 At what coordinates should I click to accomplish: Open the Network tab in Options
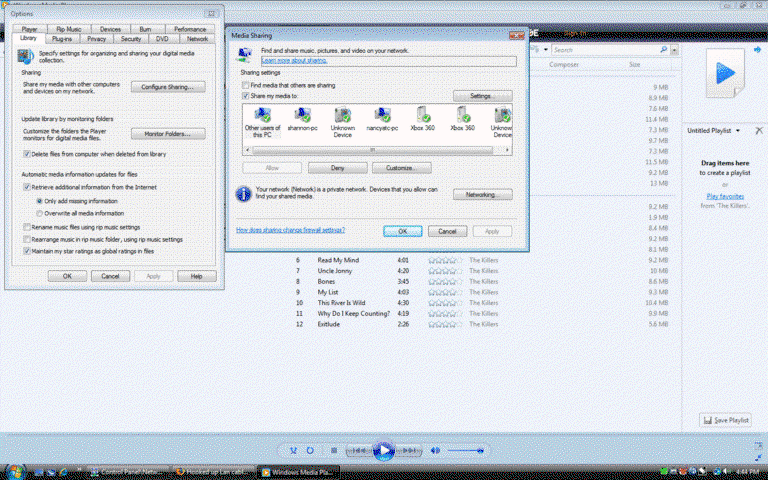(197, 39)
